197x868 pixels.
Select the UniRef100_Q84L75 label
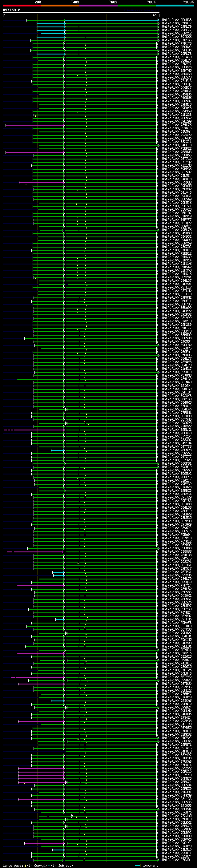(x=176, y=60)
